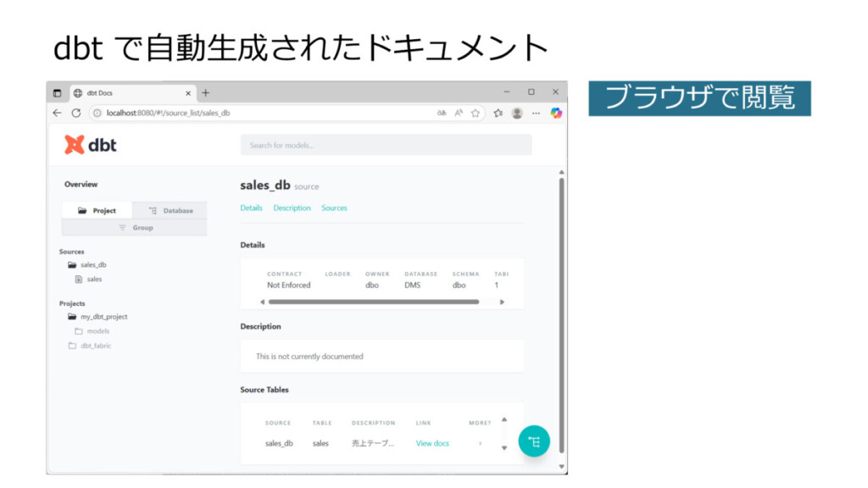Click the browser address bar URL
The image size is (868, 488).
click(169, 113)
